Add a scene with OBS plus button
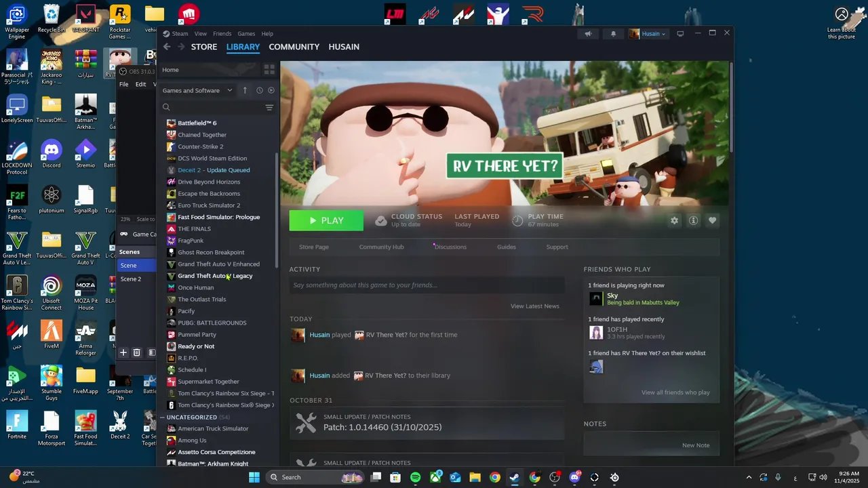 coord(123,352)
